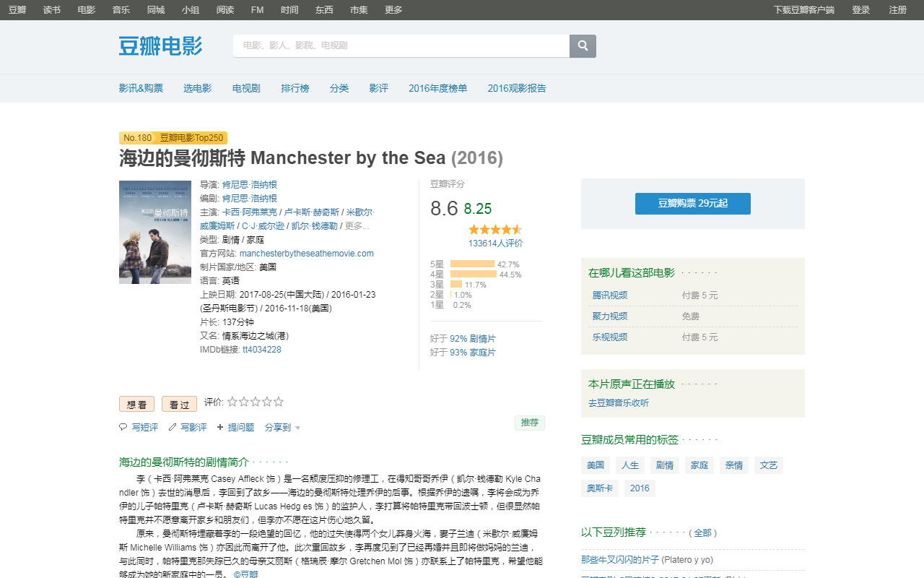Rate the movie with the first star

[232, 402]
